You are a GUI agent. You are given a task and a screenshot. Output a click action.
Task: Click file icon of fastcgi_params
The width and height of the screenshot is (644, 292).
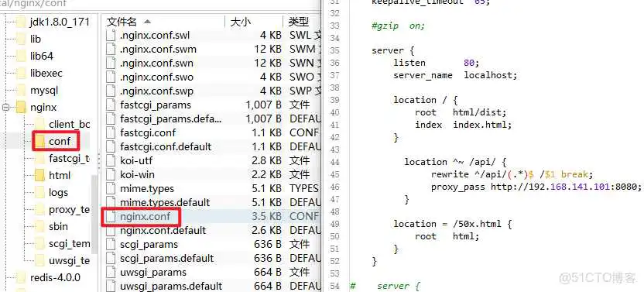click(x=111, y=105)
